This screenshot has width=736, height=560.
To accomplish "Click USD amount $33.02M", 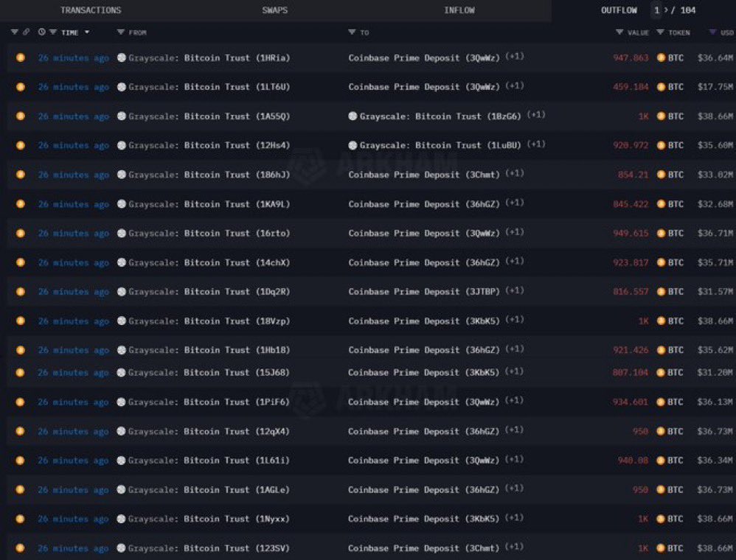I will 715,175.
